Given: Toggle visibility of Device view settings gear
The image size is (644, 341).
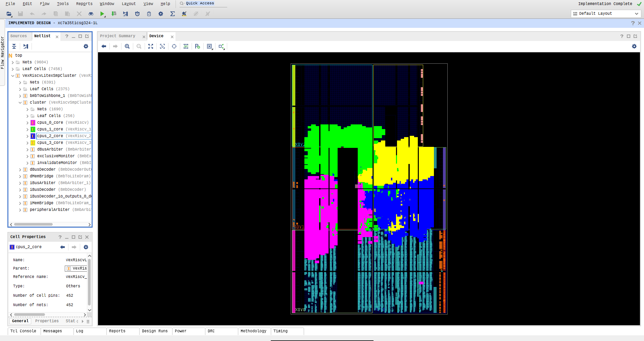Looking at the screenshot, I should 634,46.
